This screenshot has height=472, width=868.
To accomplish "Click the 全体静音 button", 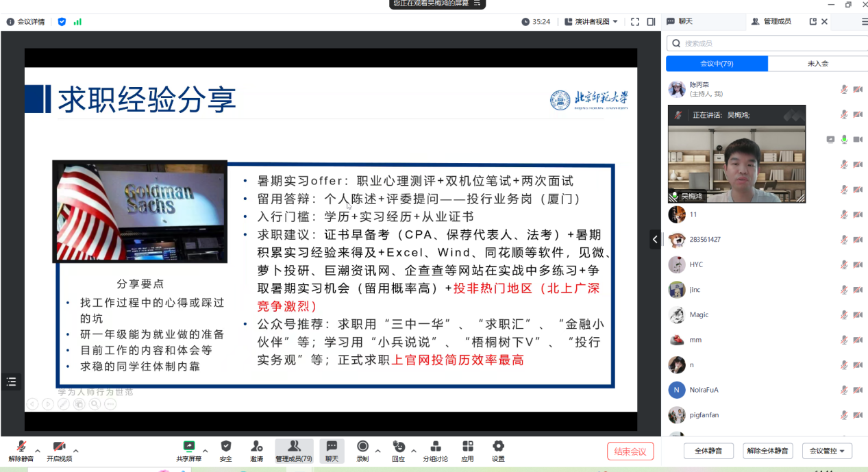I will click(x=708, y=451).
